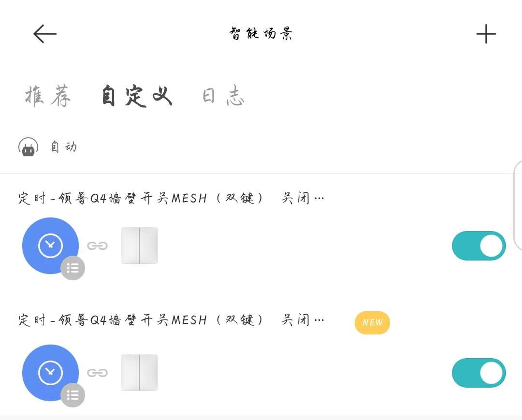
Task: Go back using the left arrow icon
Action: point(45,34)
